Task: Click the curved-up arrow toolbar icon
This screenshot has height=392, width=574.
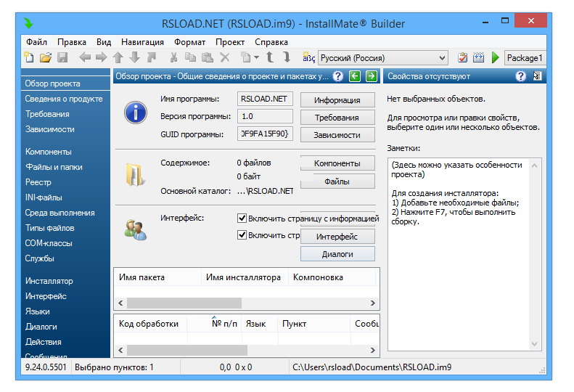Action: pos(270,57)
